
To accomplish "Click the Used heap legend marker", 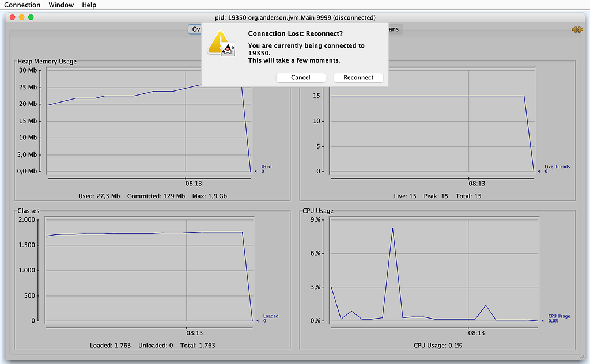I will 255,172.
